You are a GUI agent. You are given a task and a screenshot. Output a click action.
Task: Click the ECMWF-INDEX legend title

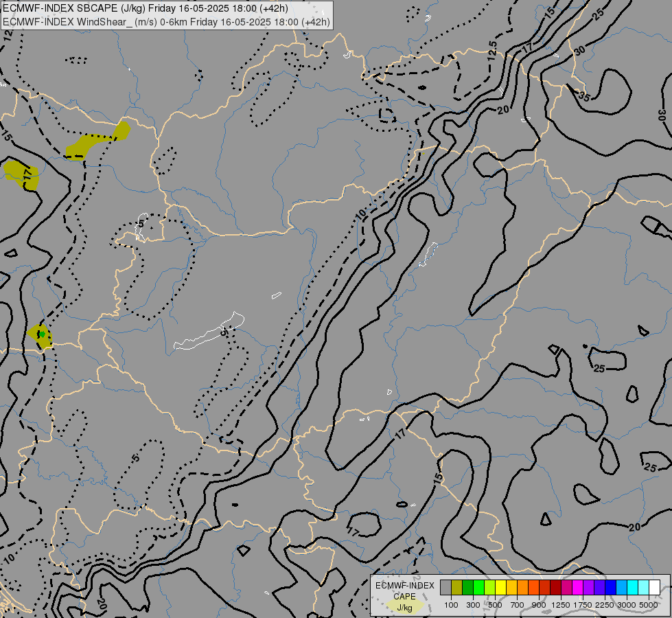click(404, 586)
